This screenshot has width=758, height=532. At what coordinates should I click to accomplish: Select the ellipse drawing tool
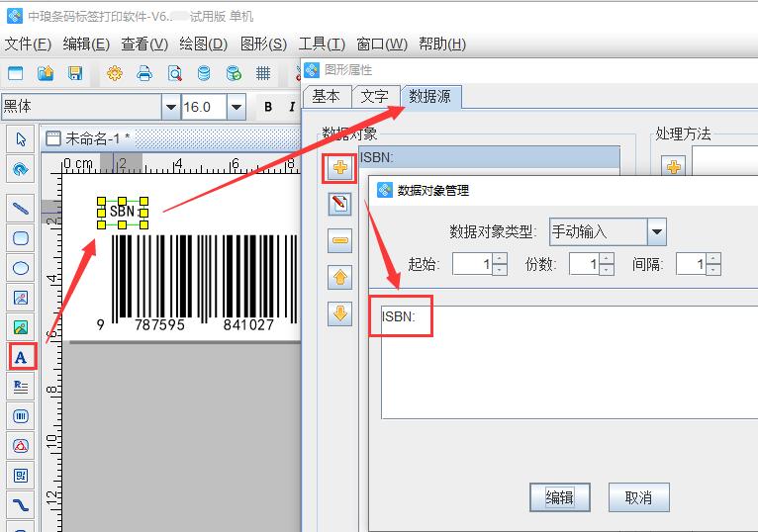pos(20,268)
